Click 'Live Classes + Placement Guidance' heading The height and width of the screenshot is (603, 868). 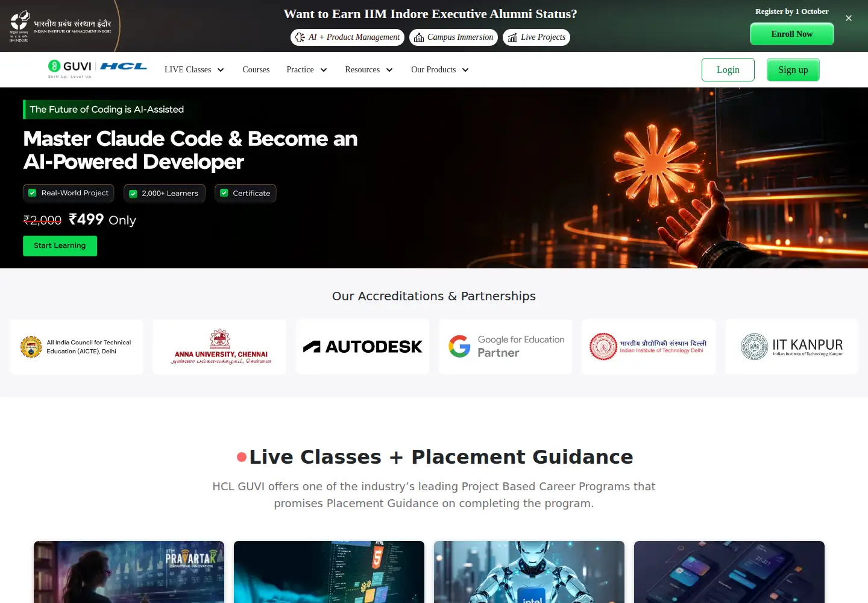coord(441,457)
